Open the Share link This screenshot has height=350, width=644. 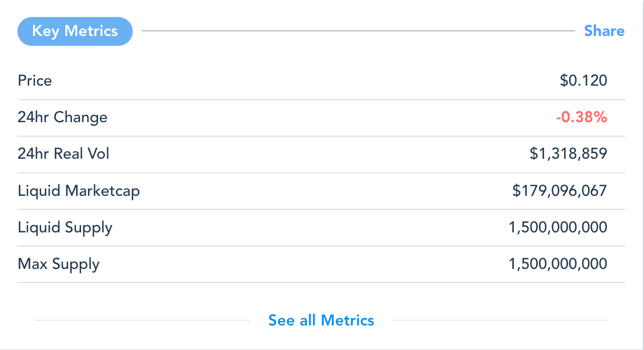(604, 31)
